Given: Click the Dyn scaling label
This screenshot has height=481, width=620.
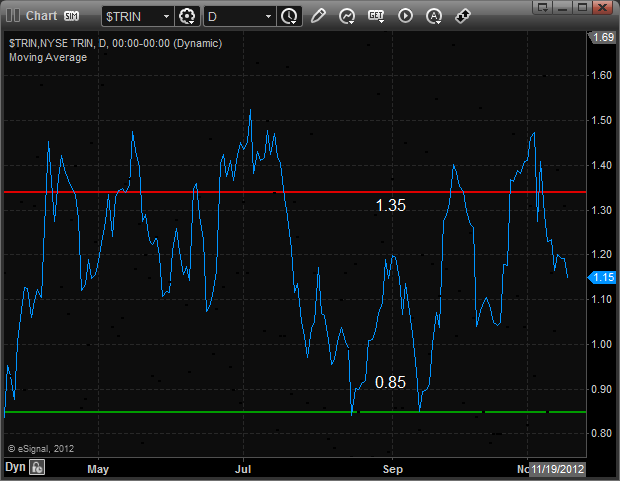Looking at the screenshot, I should pos(15,467).
